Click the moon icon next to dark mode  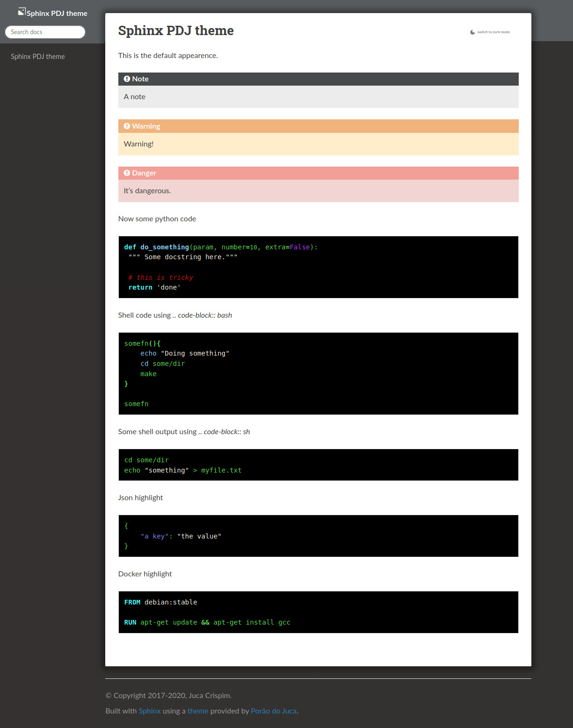point(471,32)
